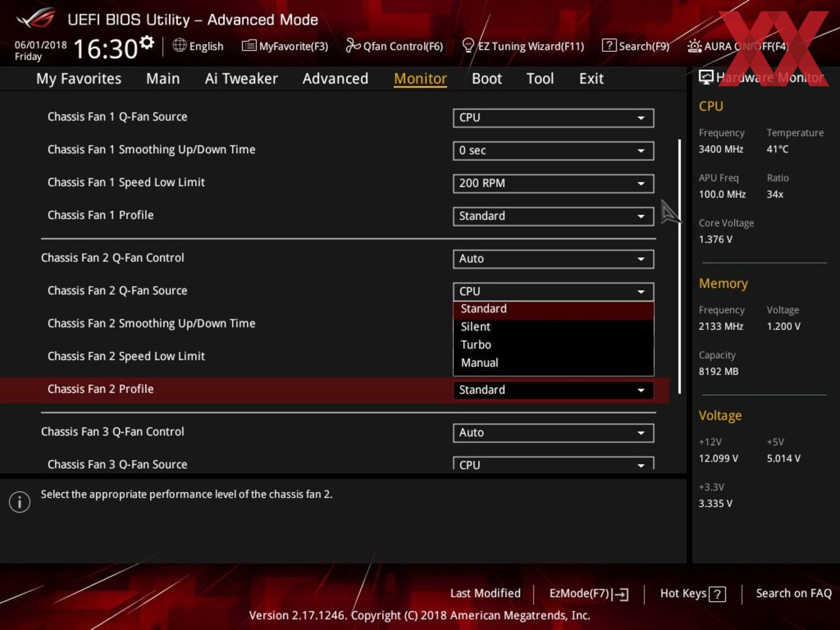Click the memory capacity 8192 MB value

coord(718,371)
